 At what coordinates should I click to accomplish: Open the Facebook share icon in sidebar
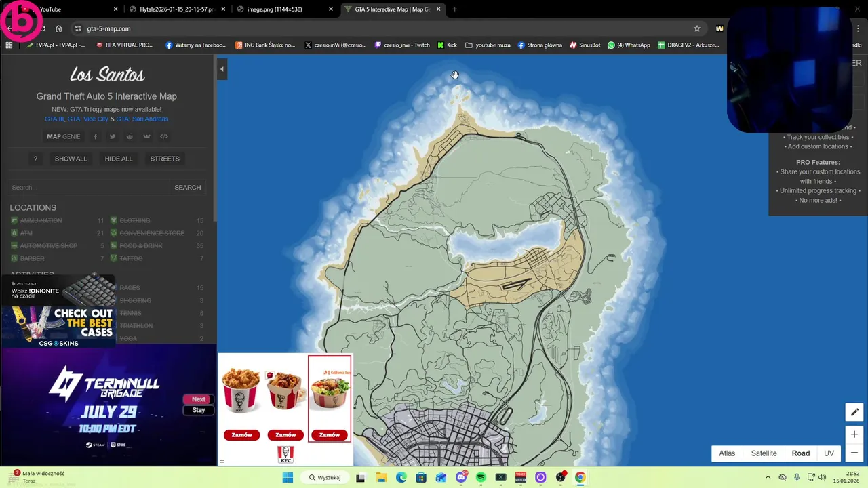click(x=95, y=136)
